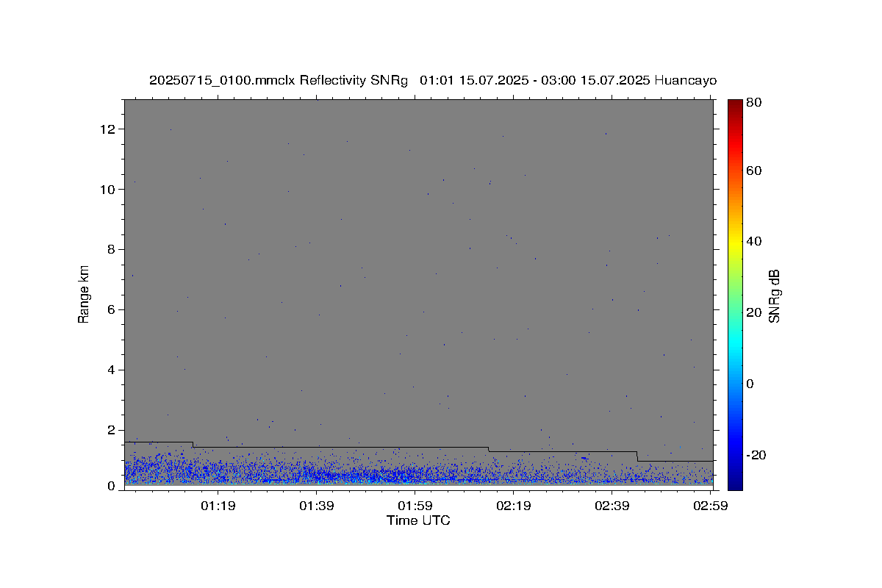Click the 02:19 time axis tick label
The width and height of the screenshot is (882, 588).
514,506
